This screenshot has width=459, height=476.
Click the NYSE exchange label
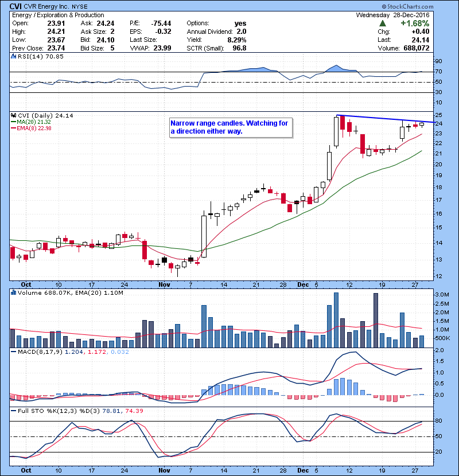coord(80,7)
